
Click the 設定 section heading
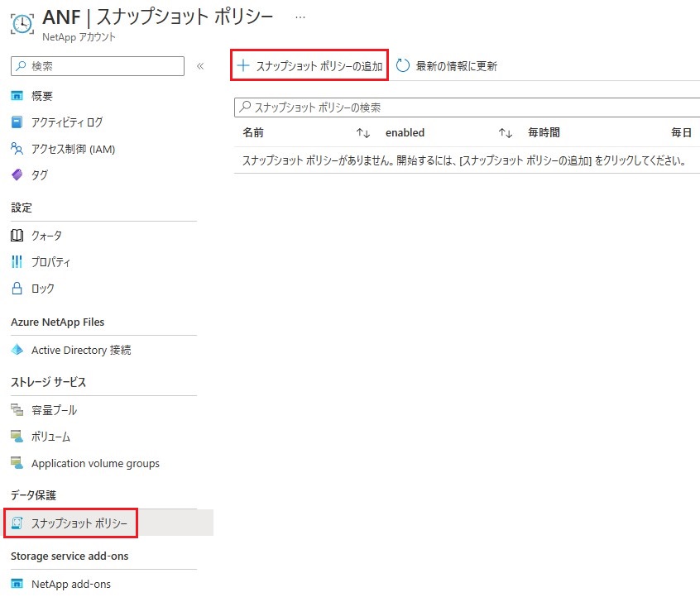22,208
